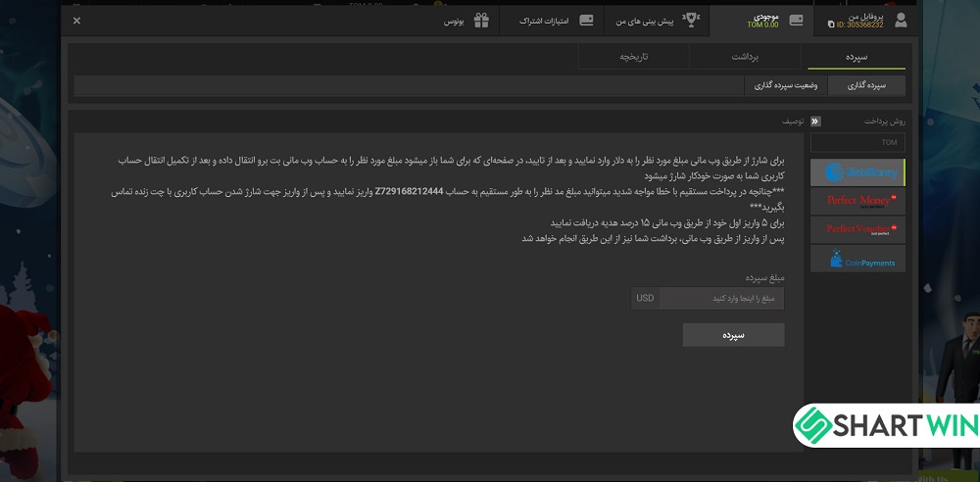The height and width of the screenshot is (482, 980).
Task: Click the موجودی wallet icon
Action: [x=796, y=20]
